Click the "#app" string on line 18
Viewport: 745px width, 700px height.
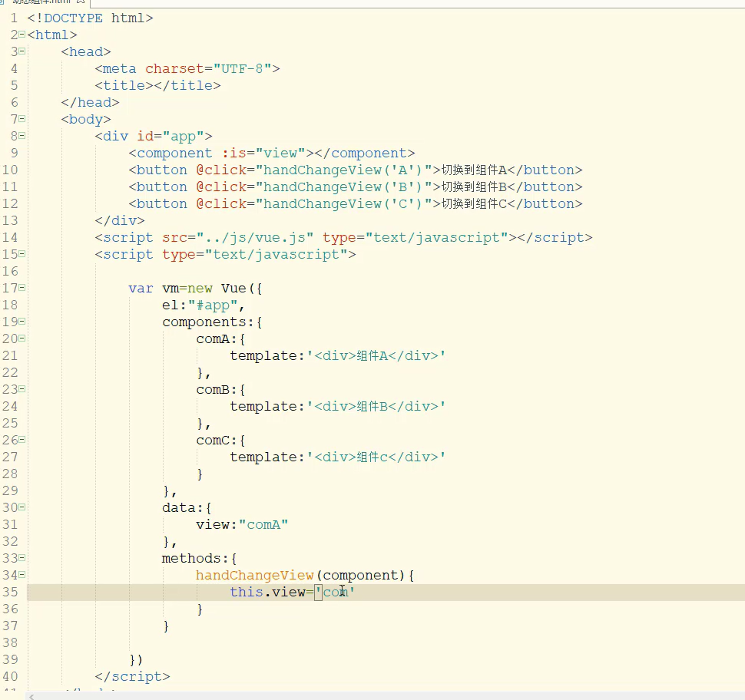(213, 305)
